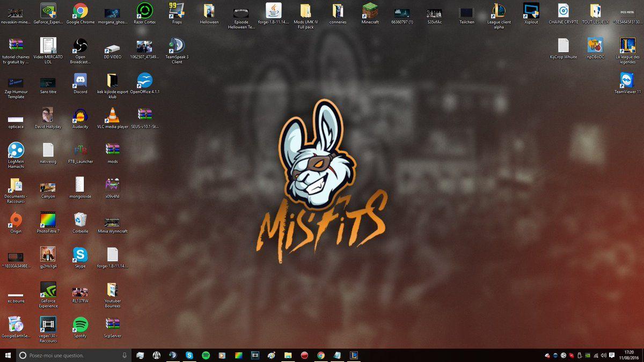Open the Start menu
The image size is (644, 362).
7,355
